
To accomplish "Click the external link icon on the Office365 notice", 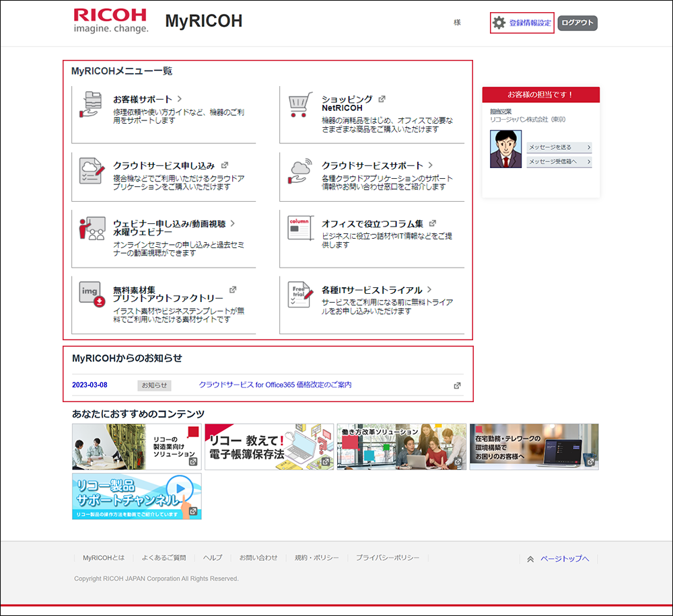I will 457,385.
